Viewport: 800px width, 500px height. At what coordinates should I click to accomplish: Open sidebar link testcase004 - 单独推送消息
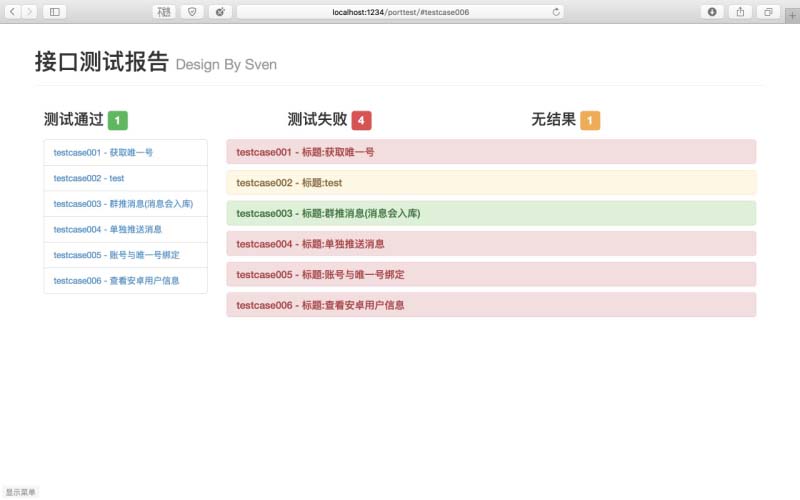126,229
